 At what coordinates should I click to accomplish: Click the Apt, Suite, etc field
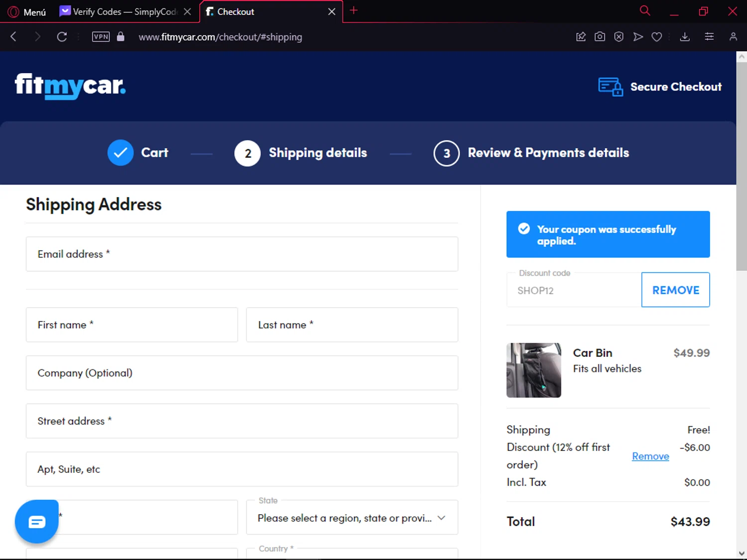[242, 469]
